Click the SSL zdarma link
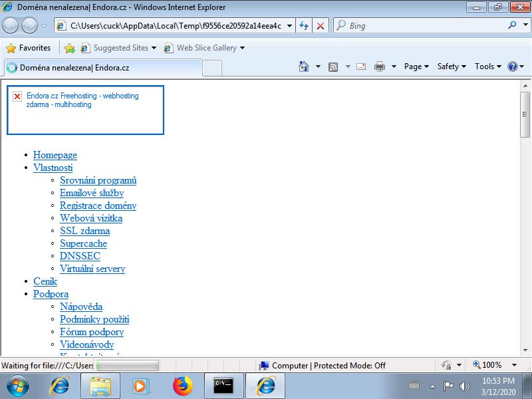 (85, 231)
